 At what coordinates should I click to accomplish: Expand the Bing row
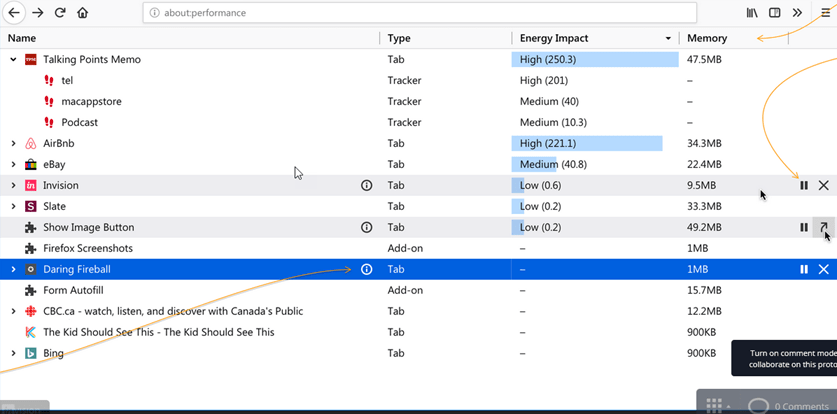(x=14, y=353)
